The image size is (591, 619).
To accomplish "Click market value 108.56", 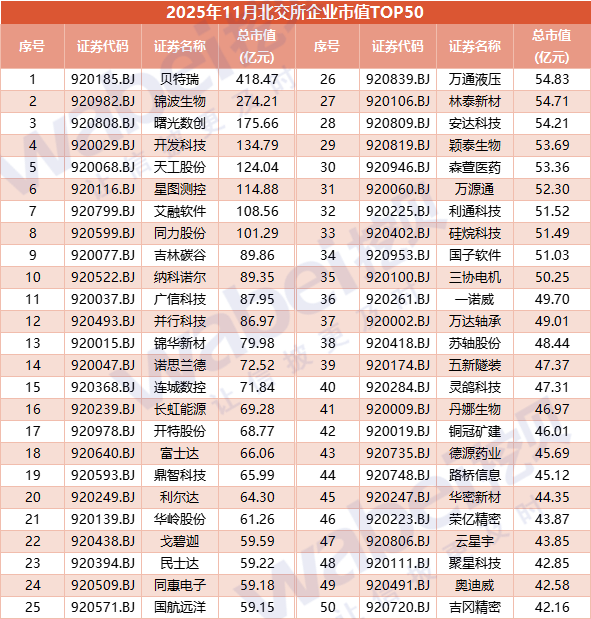I will (x=257, y=212).
